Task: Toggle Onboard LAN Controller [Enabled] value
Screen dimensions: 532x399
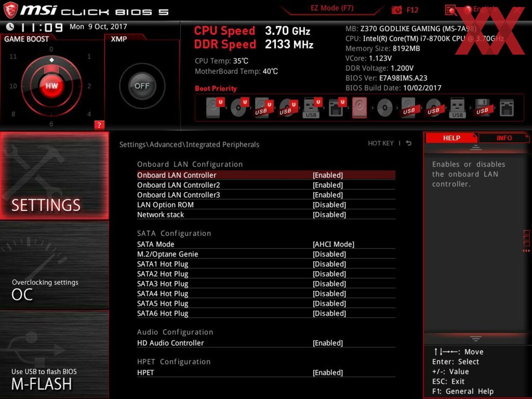Action: click(328, 175)
